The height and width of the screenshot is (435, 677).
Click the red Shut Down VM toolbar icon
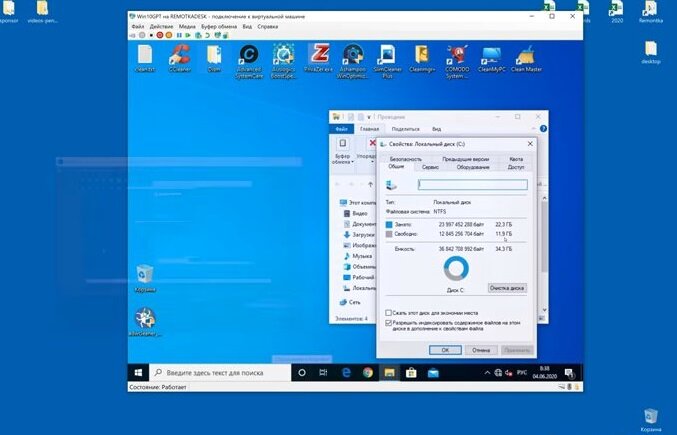coord(160,35)
